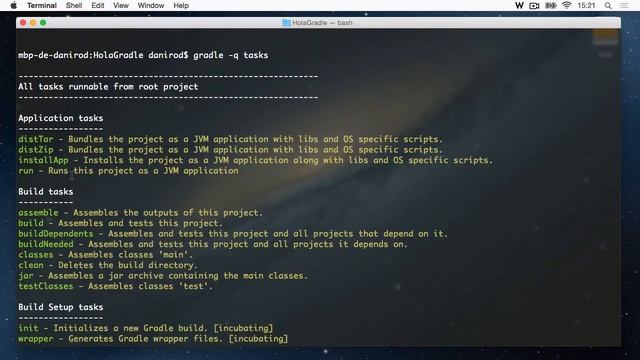Viewport: 640px width, 360px height.
Task: Click the 'clean' task name
Action: tap(31, 265)
